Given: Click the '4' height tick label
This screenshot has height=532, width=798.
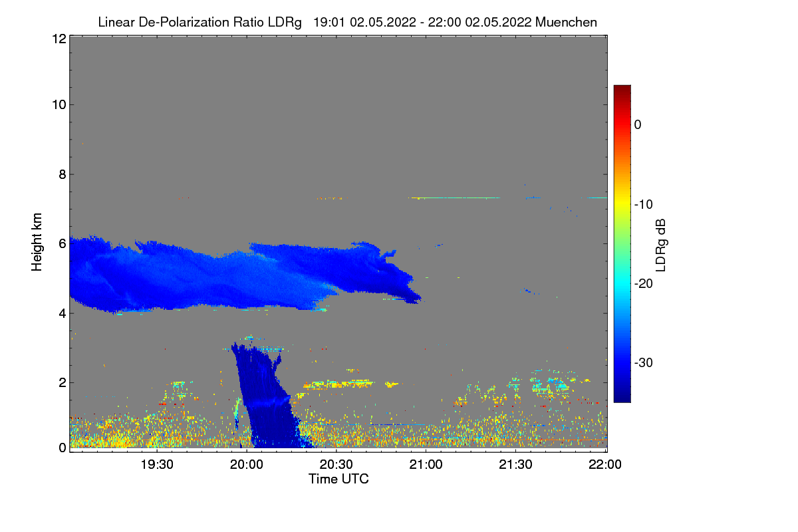Looking at the screenshot, I should (x=62, y=313).
